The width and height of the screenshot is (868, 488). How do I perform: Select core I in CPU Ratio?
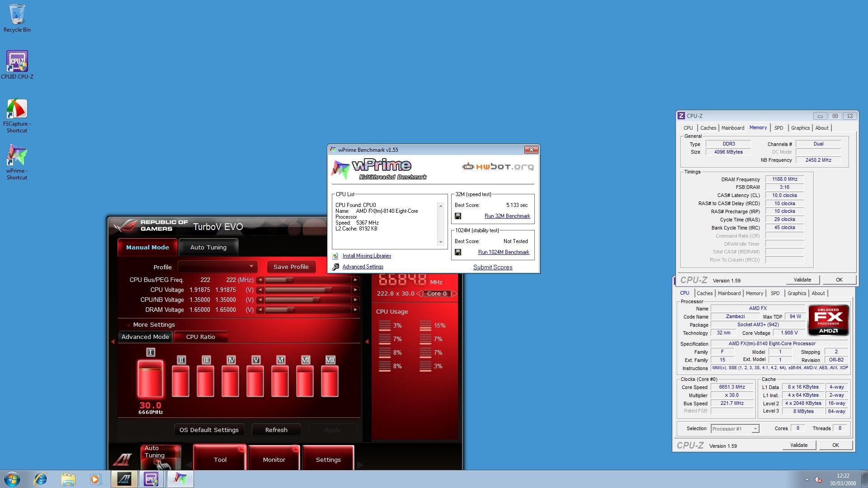(x=151, y=379)
